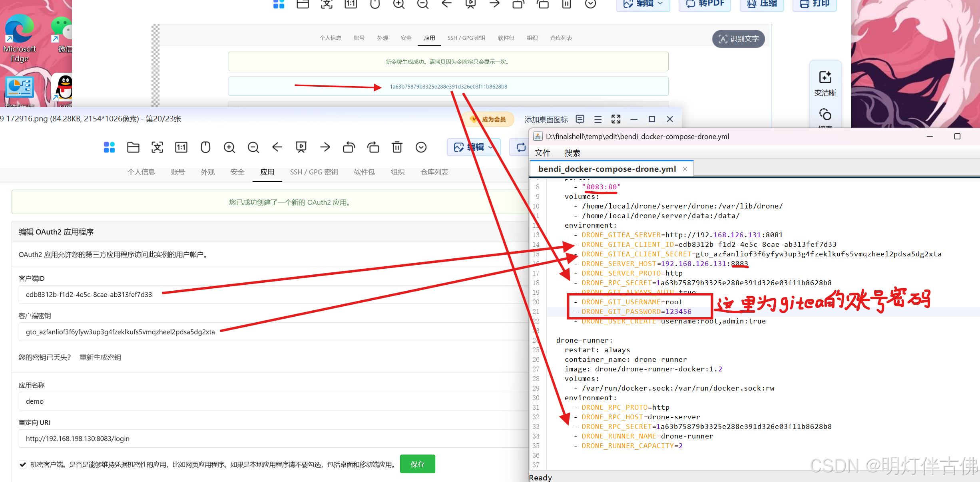This screenshot has width=980, height=482.
Task: Go to next image in back viewer toolbar
Action: (x=494, y=4)
